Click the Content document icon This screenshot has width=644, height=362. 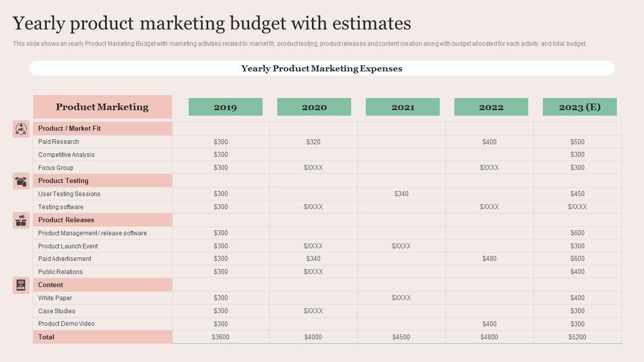point(21,285)
